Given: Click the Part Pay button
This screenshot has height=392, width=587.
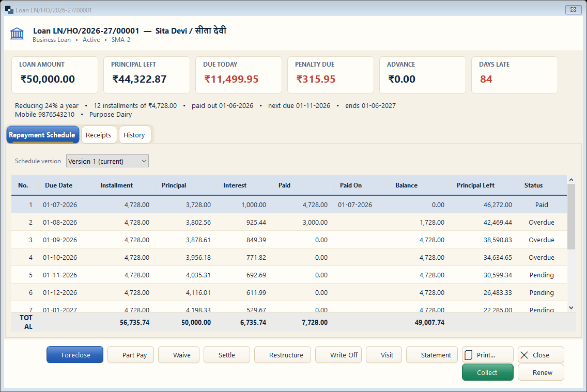Looking at the screenshot, I should point(131,355).
